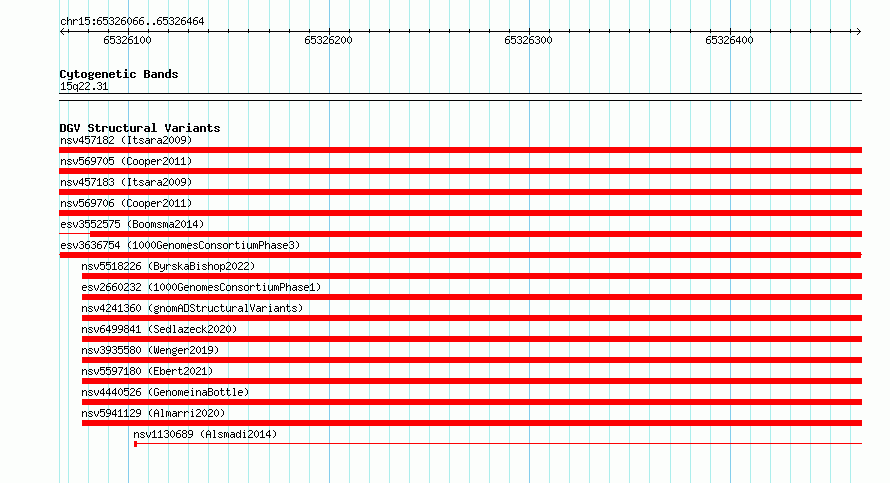Click the red bar for nsv4241360
This screenshot has height=483, width=890.
(x=472, y=318)
